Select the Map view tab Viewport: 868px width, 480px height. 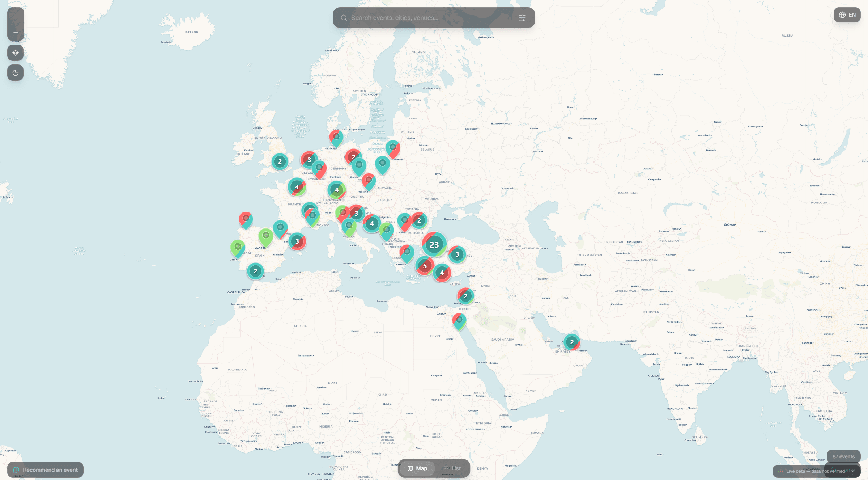417,468
